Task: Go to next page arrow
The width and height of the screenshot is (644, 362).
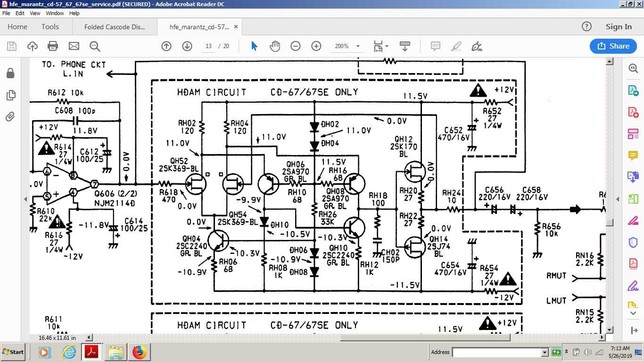Action: 187,46
